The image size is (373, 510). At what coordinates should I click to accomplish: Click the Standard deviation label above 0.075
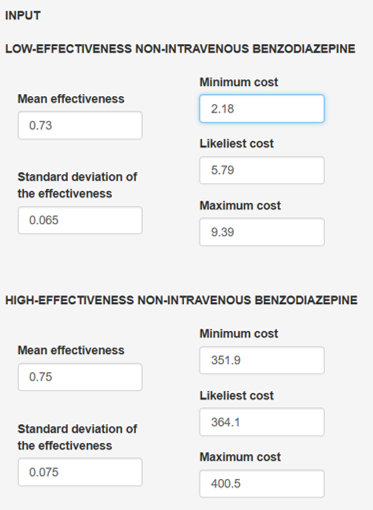(x=77, y=437)
